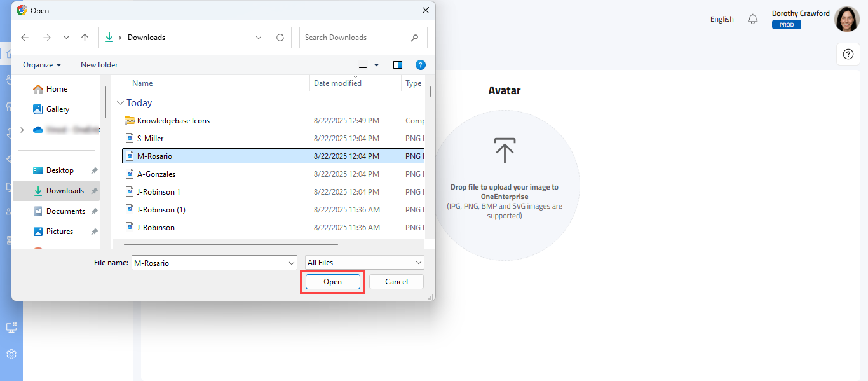
Task: Click the Up one level arrow
Action: [85, 38]
